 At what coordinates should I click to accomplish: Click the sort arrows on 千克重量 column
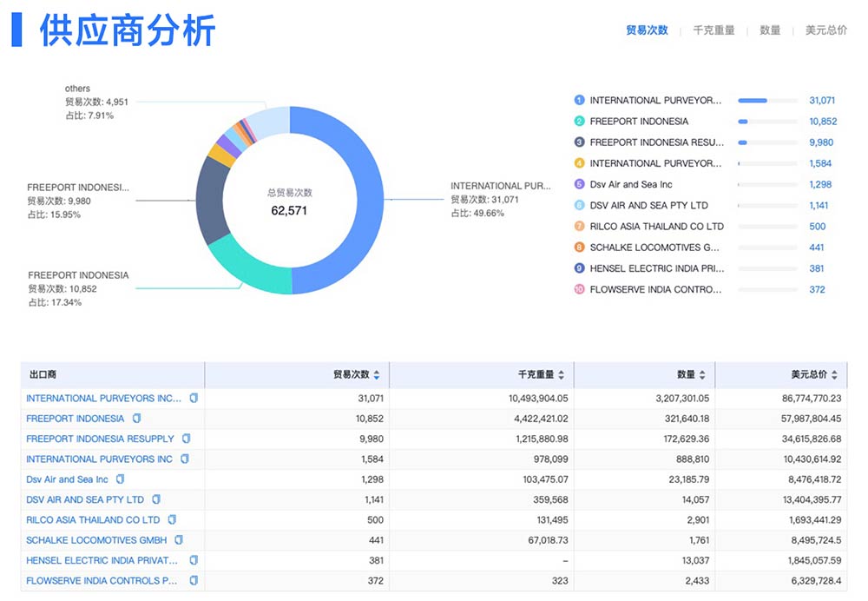(x=563, y=374)
